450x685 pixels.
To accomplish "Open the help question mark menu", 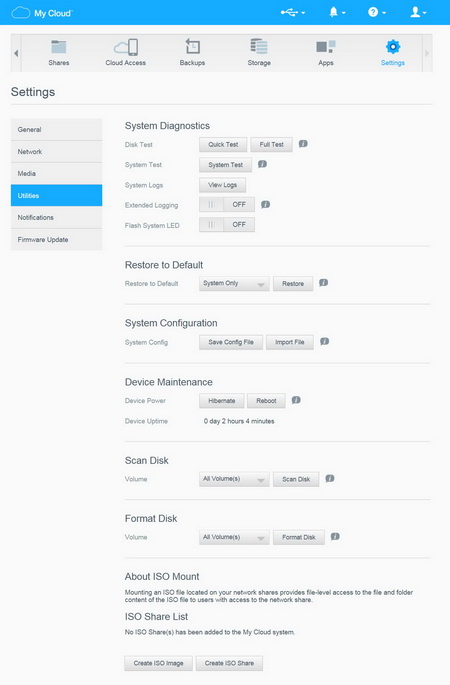I will point(377,12).
